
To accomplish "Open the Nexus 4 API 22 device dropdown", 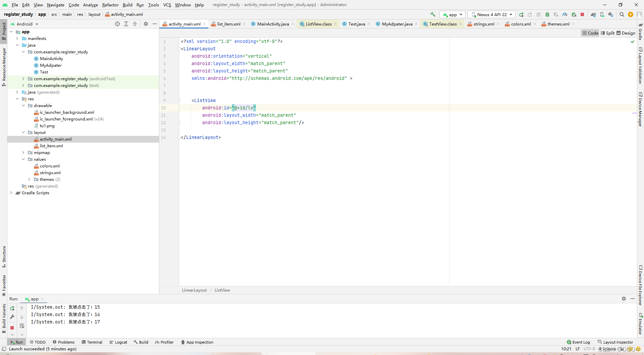I will pyautogui.click(x=492, y=14).
